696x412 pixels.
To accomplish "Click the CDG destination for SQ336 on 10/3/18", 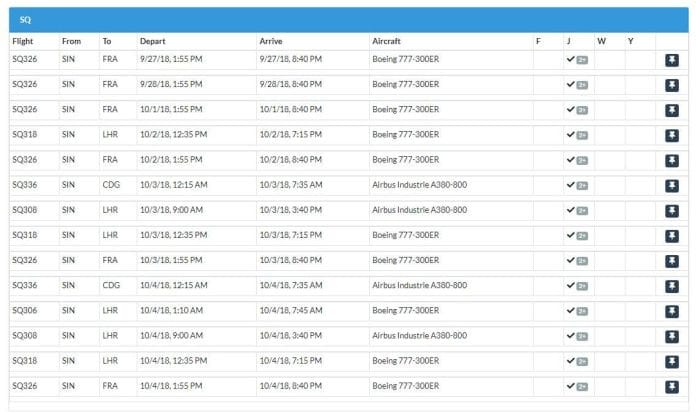I will point(110,185).
